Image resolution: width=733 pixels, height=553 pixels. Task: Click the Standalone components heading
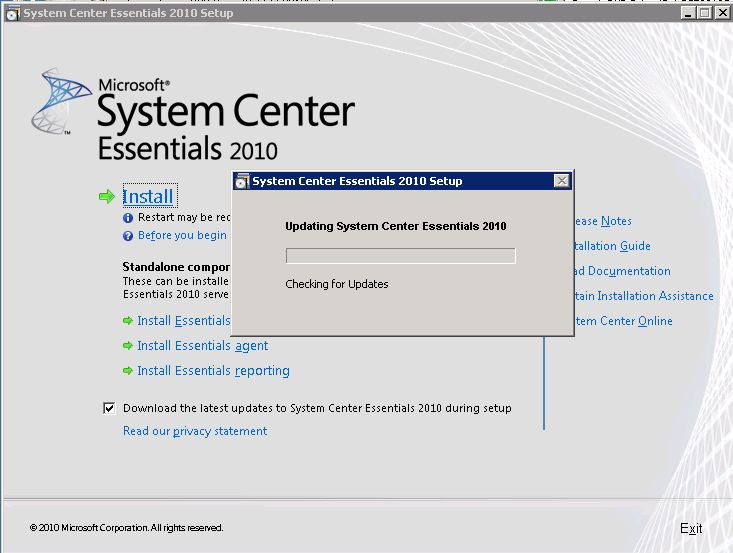176,267
